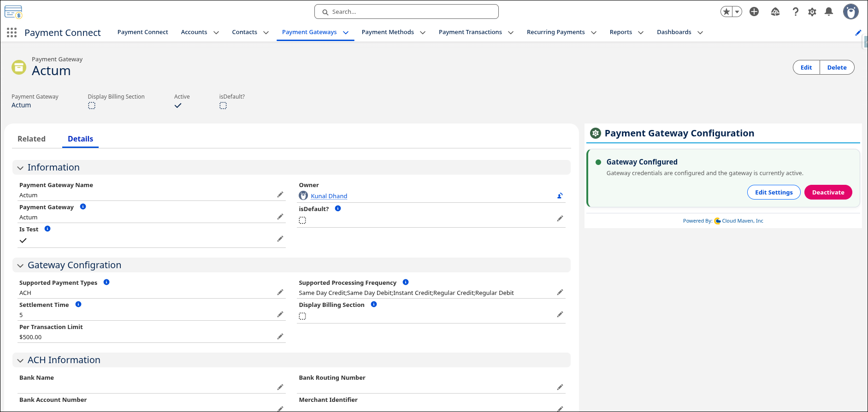Open the Accounts menu dropdown arrow
The height and width of the screenshot is (412, 868).
click(216, 32)
